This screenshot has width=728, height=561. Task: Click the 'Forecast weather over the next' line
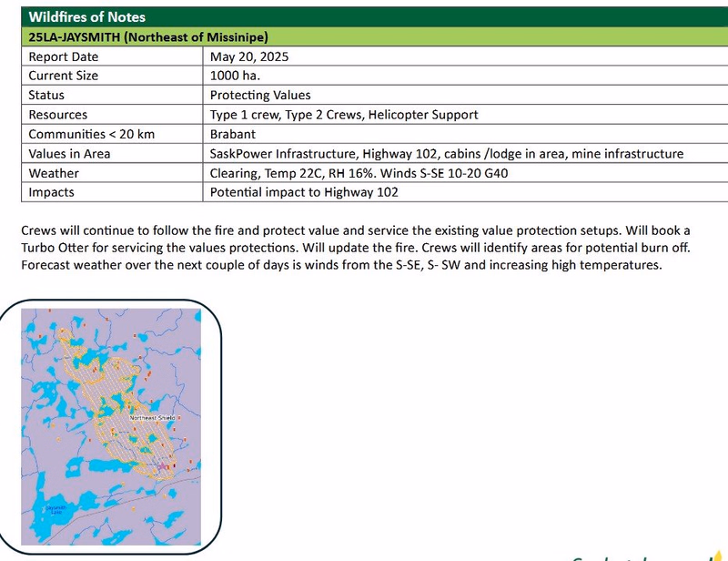[x=341, y=264]
